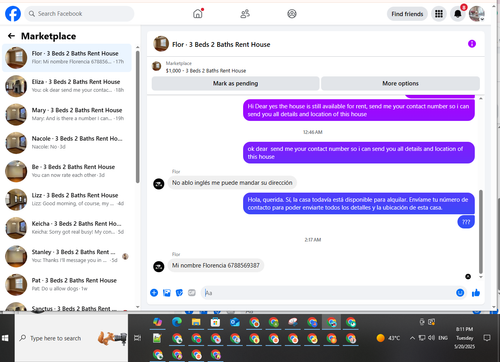This screenshot has height=362, width=500.
Task: Focus the Search Facebook field
Action: pos(79,14)
